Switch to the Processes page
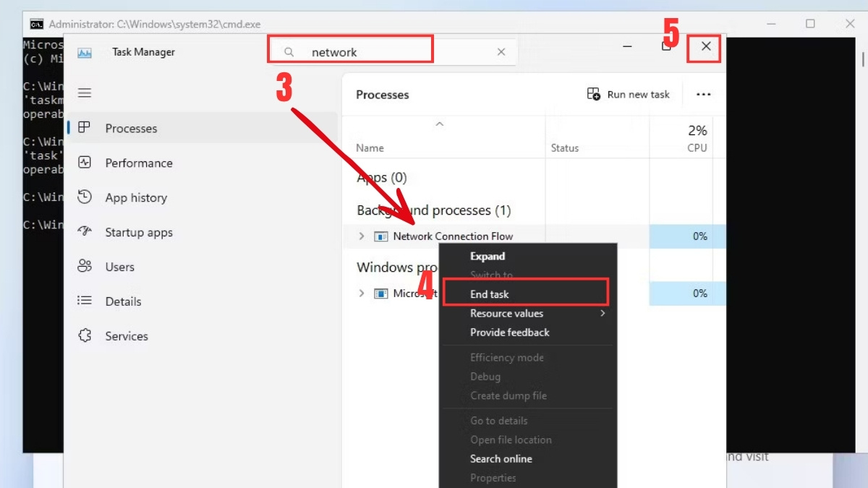868x488 pixels. coord(202,128)
